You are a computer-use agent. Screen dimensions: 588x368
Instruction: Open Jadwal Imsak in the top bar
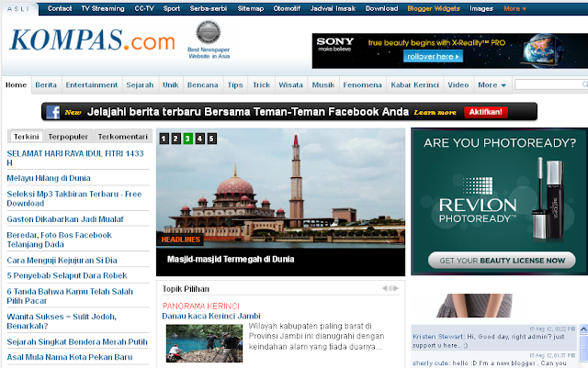pyautogui.click(x=333, y=8)
